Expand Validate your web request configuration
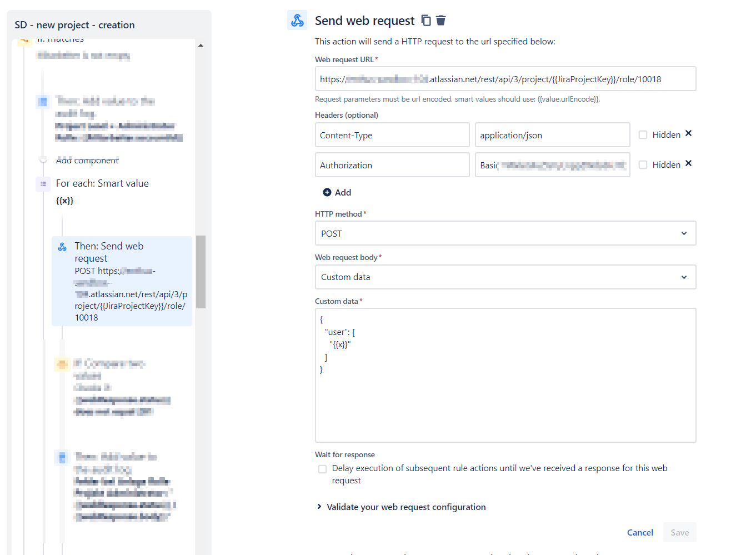Image resolution: width=756 pixels, height=555 pixels. [x=400, y=507]
